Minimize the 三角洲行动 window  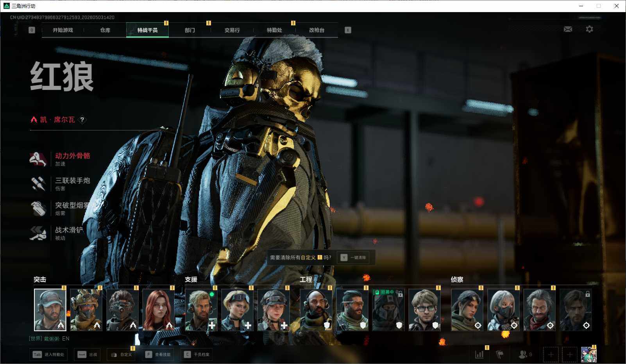(x=581, y=6)
